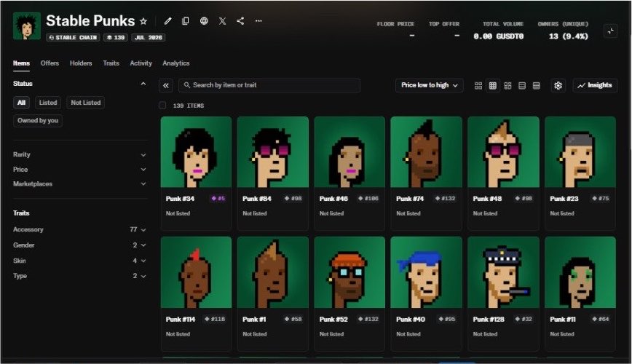Screen dimensions: 632x364
Task: Open the Offers tab
Action: (50, 63)
